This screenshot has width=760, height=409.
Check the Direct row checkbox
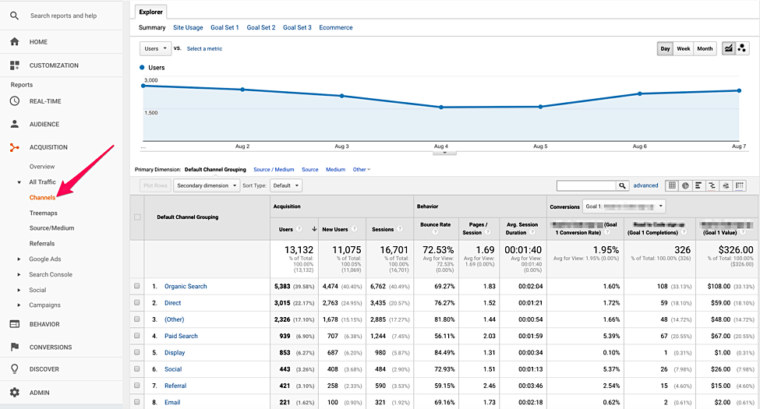(137, 303)
